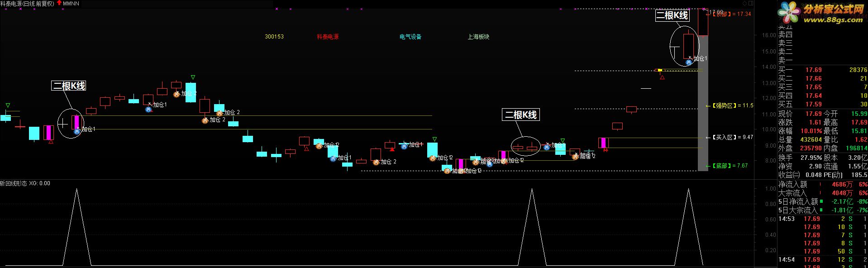Screen dimensions: 868x268
Task: Select the 14:53 tick row
Action: pyautogui.click(x=823, y=219)
